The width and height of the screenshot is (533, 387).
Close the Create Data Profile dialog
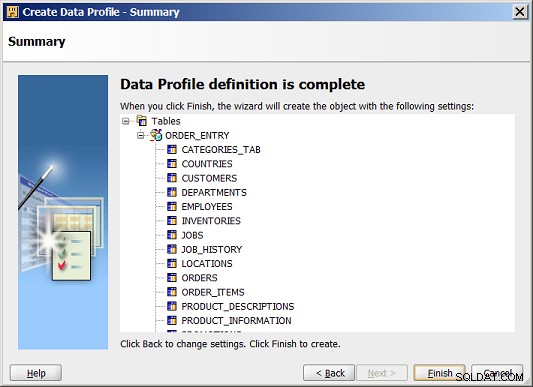[520, 12]
